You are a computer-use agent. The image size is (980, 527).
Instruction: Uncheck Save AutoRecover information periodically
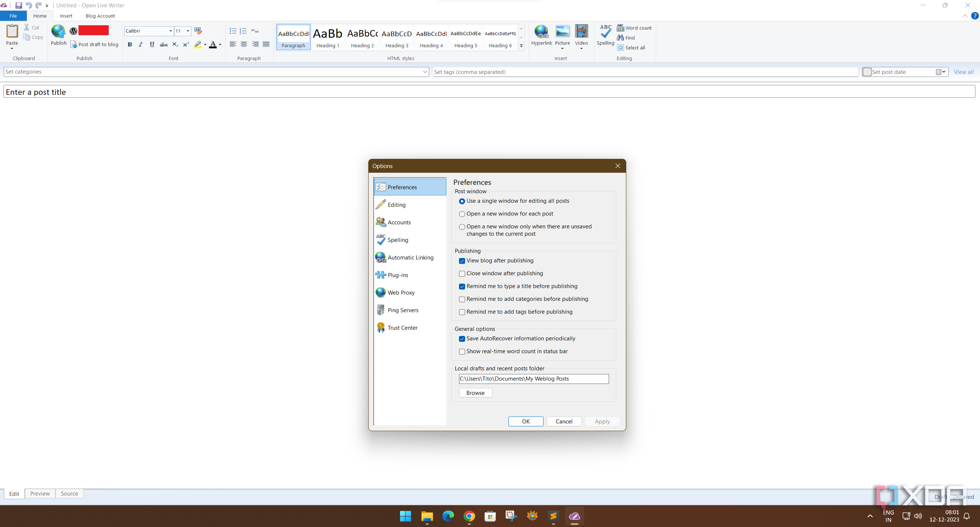[x=462, y=339]
